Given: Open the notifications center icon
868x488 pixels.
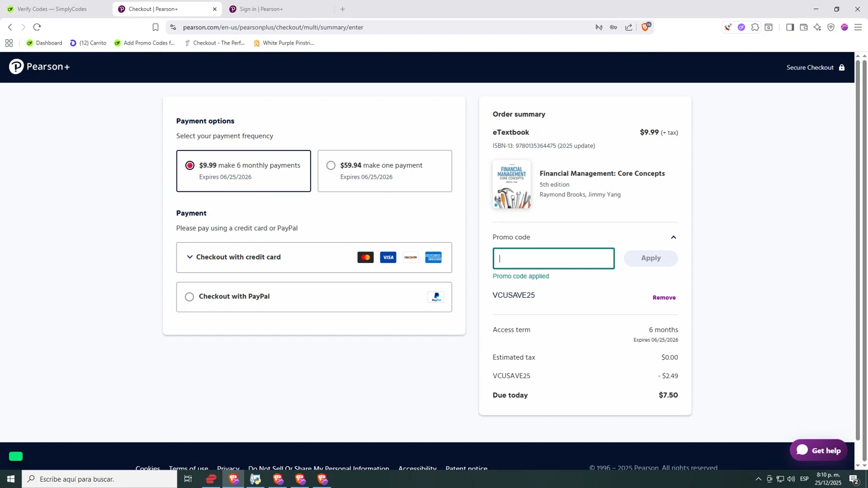Looking at the screenshot, I should point(854,479).
